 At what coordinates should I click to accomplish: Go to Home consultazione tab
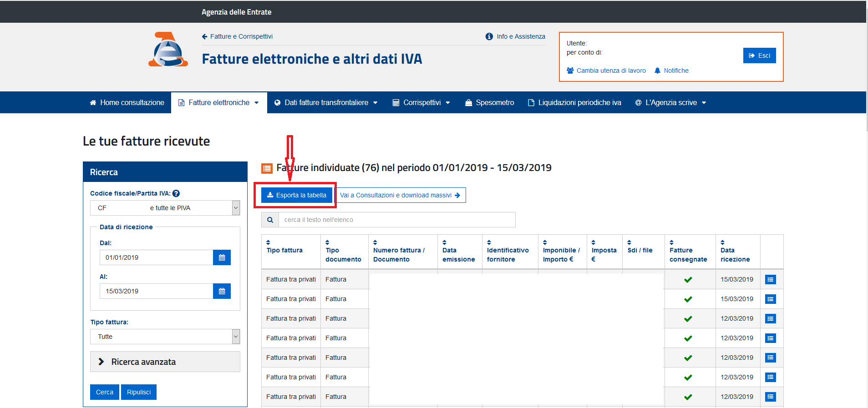(x=127, y=103)
